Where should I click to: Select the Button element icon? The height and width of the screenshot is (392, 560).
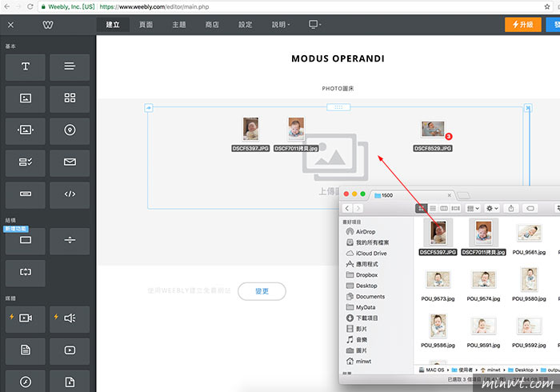click(x=26, y=194)
